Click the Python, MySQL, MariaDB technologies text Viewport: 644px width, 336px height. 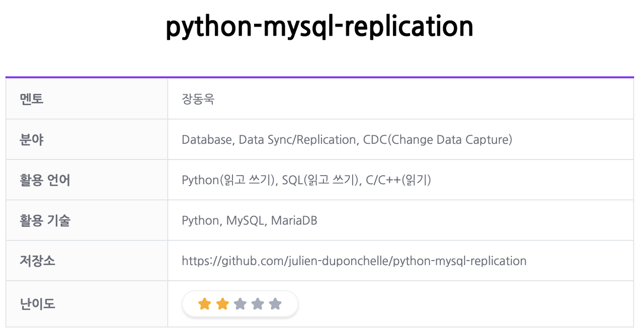pos(250,220)
